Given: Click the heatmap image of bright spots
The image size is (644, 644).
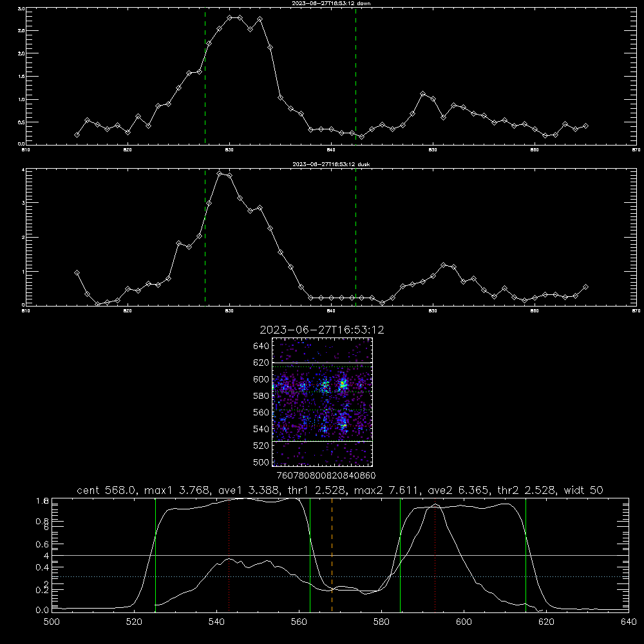Looking at the screenshot, I should (323, 402).
